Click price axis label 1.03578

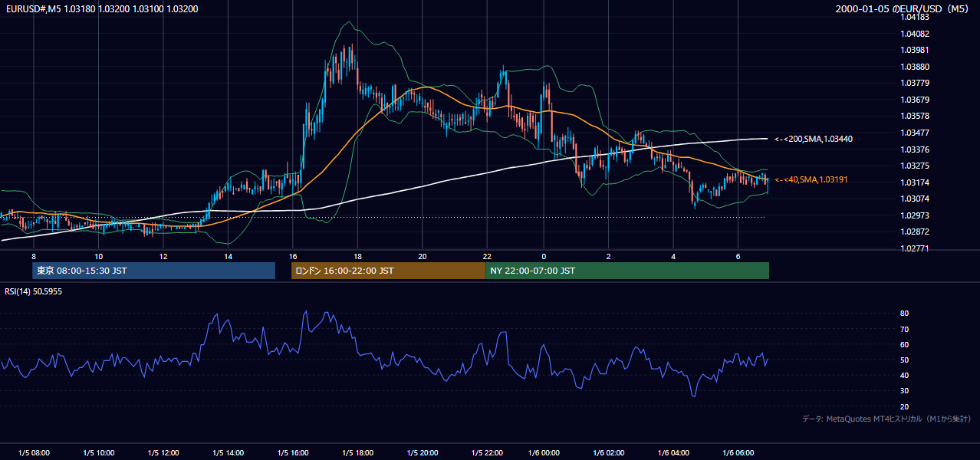(915, 116)
